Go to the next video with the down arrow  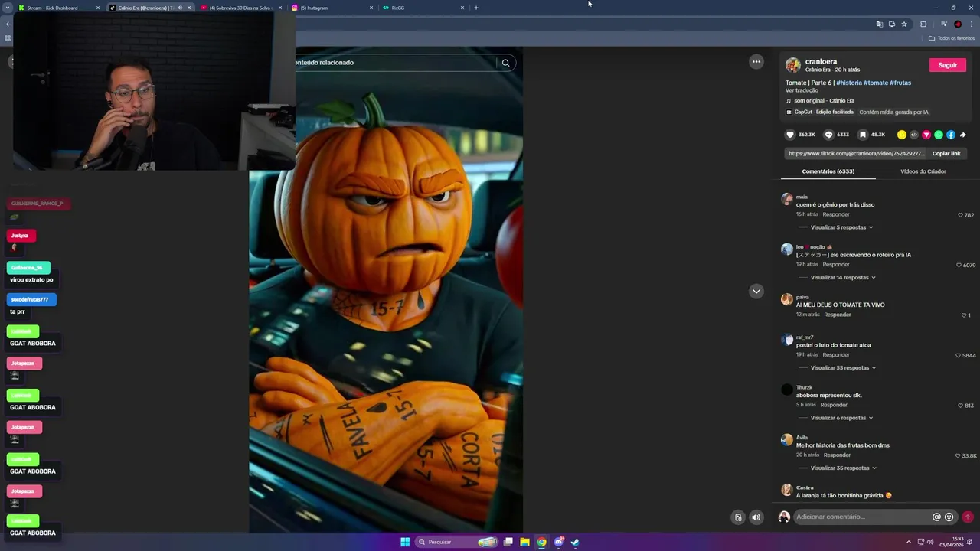click(x=756, y=291)
